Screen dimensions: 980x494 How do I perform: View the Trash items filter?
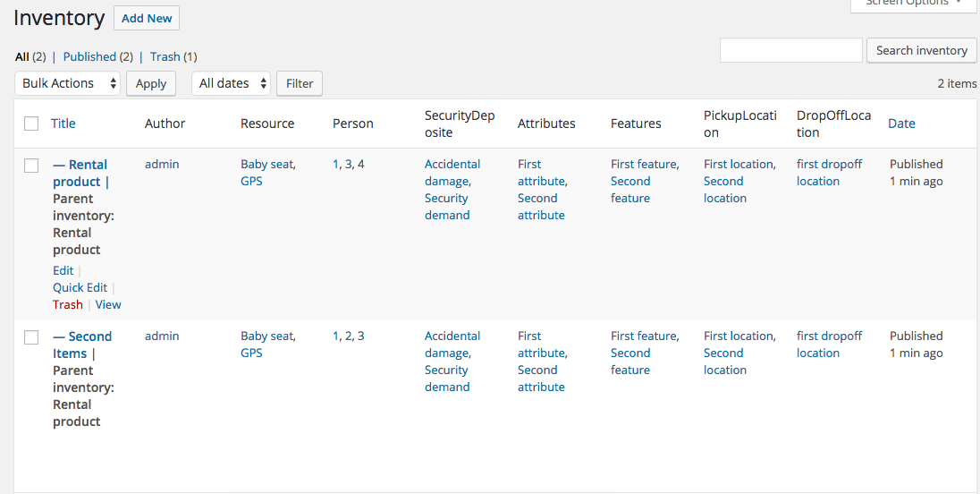[165, 57]
